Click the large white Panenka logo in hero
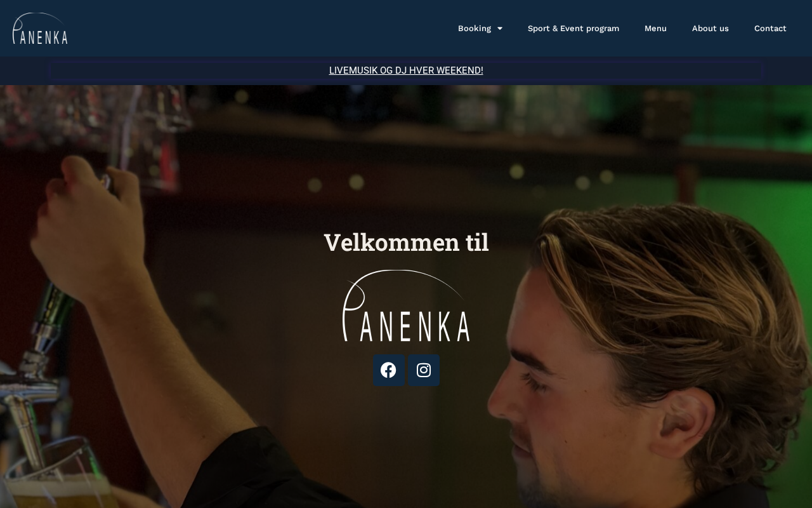The height and width of the screenshot is (508, 812). tap(406, 305)
